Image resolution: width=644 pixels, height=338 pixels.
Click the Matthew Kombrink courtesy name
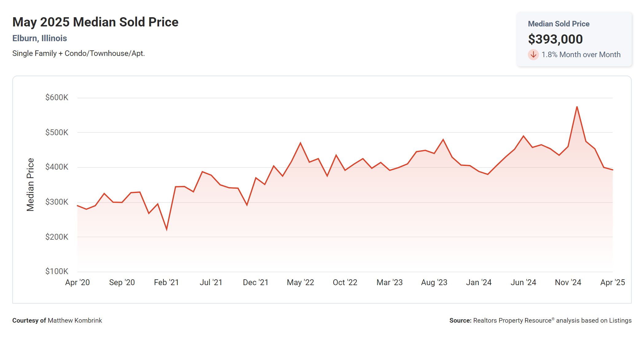click(x=75, y=320)
